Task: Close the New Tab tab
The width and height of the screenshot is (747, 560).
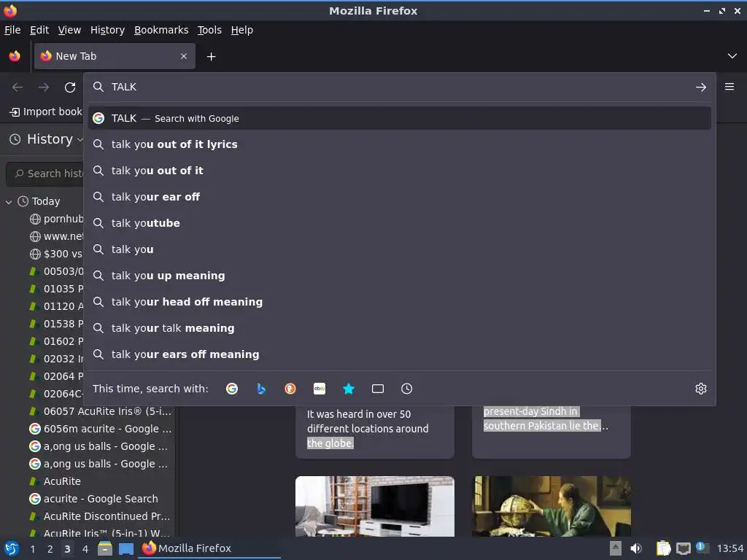Action: (x=184, y=56)
